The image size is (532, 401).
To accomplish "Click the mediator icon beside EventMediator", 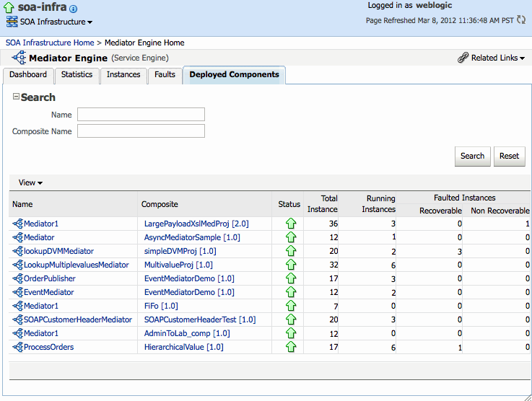I will point(17,292).
